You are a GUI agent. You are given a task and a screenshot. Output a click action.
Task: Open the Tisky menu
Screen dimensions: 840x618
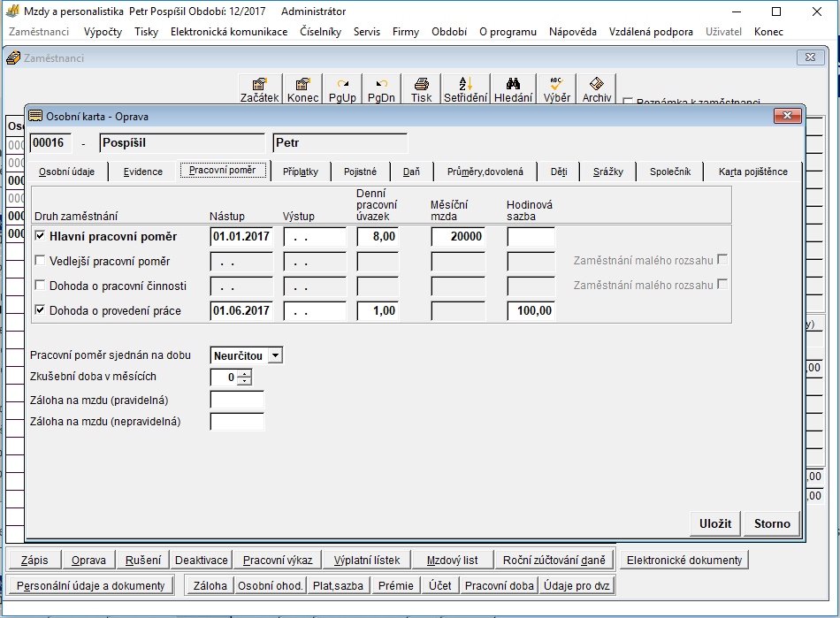[x=146, y=32]
